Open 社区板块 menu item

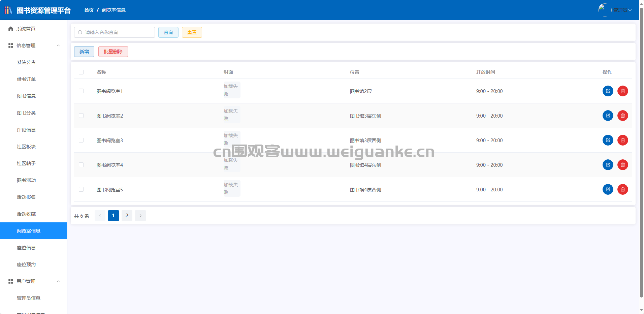[34, 147]
